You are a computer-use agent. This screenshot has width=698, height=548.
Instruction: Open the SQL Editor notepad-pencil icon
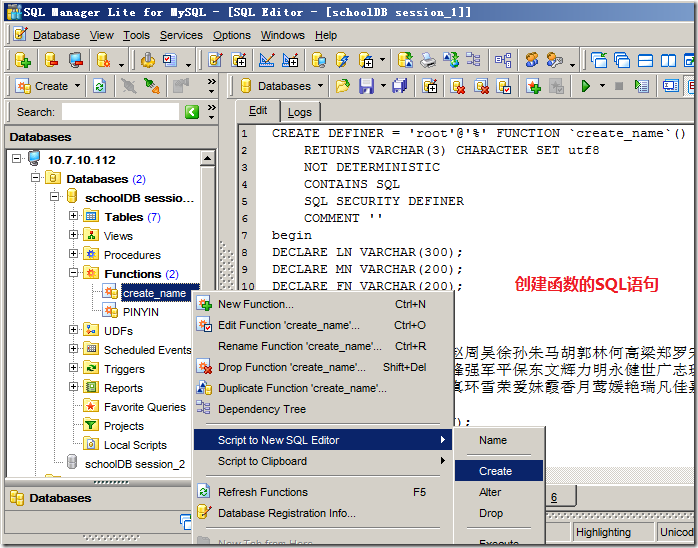(x=215, y=60)
